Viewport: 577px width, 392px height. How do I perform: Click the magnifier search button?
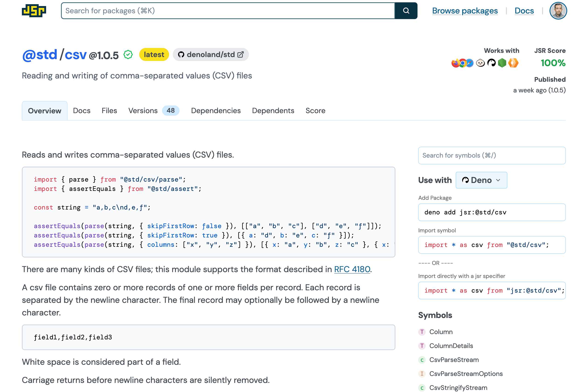[406, 11]
